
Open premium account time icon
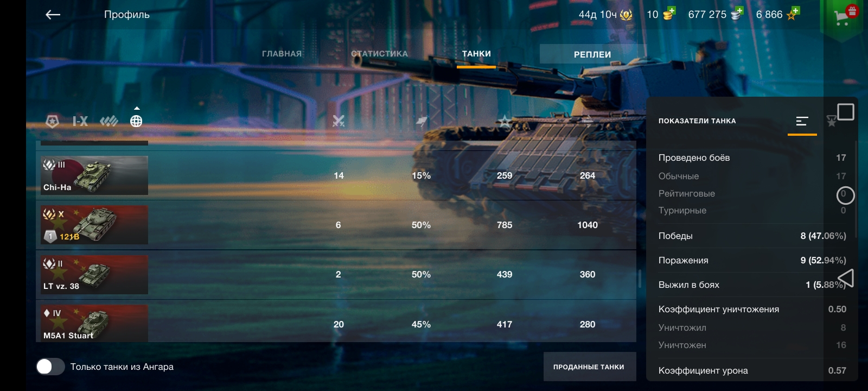click(x=626, y=15)
